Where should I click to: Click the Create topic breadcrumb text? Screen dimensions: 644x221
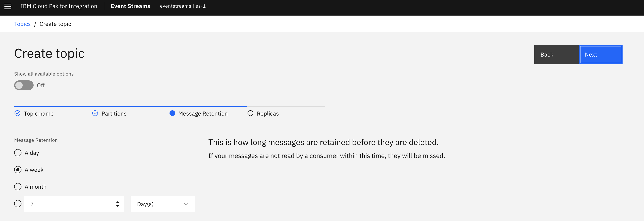coord(55,24)
